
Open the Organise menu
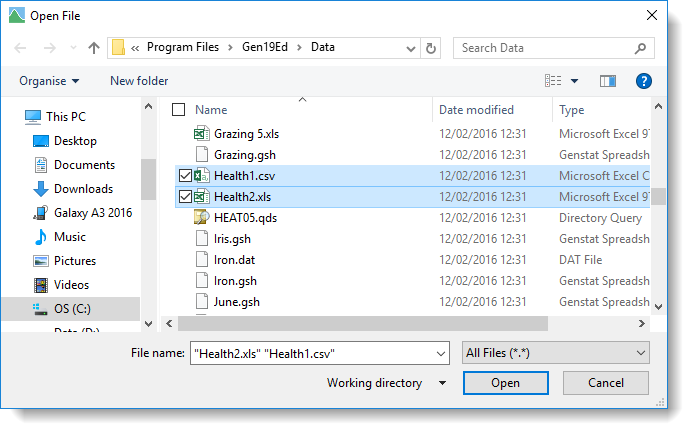click(48, 81)
